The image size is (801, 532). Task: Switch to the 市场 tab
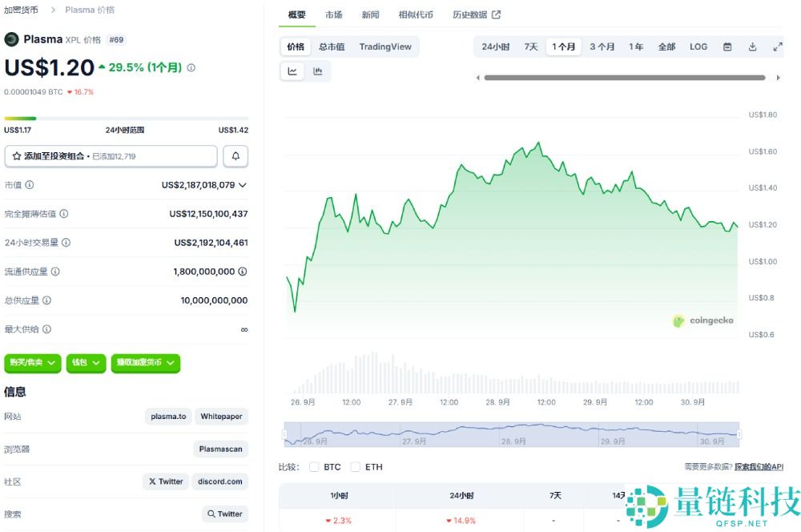[334, 14]
